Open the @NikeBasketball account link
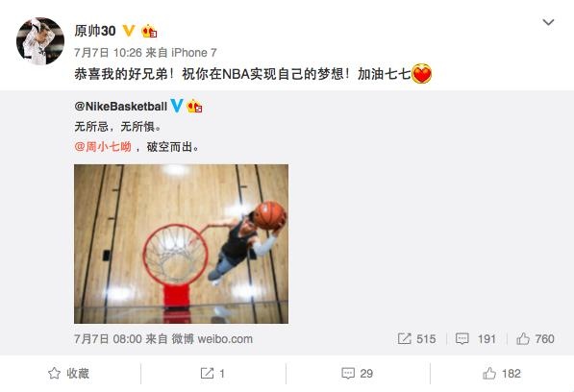The height and width of the screenshot is (392, 574). (x=121, y=107)
